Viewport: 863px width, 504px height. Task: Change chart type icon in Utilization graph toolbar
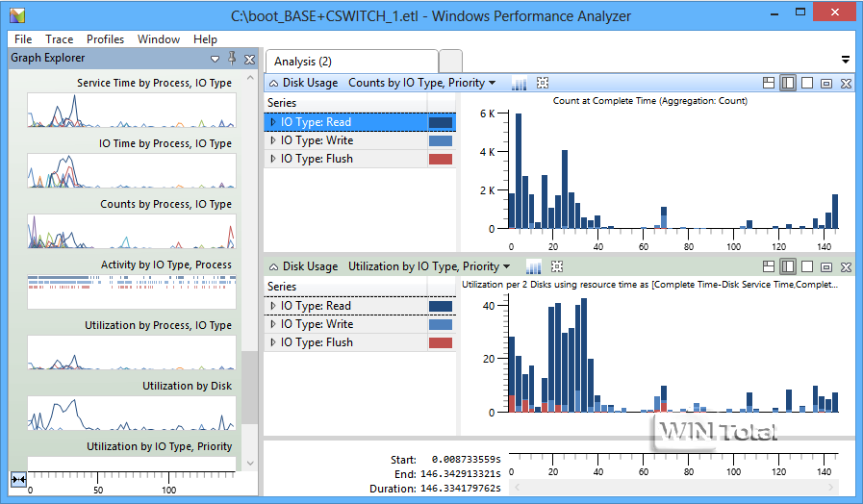tap(533, 266)
